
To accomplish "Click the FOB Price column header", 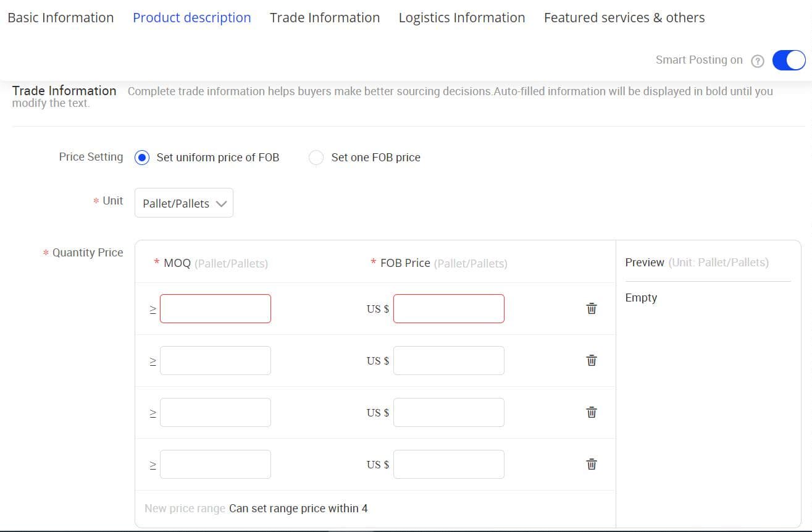I will point(405,263).
